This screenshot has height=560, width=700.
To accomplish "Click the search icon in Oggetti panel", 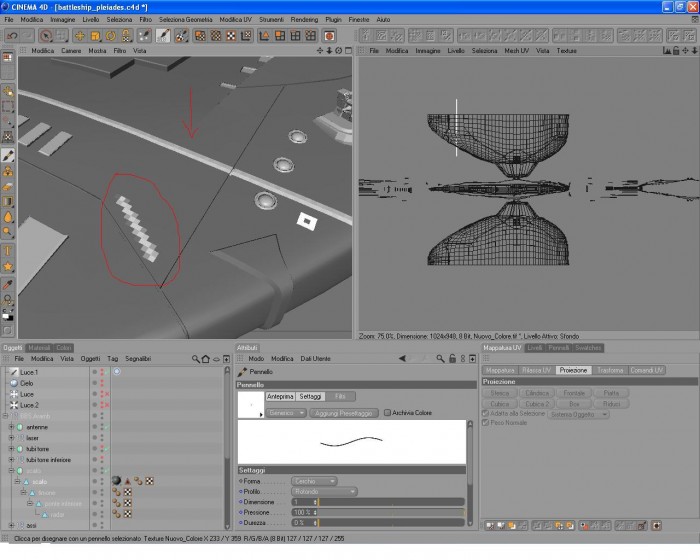I will [x=195, y=359].
